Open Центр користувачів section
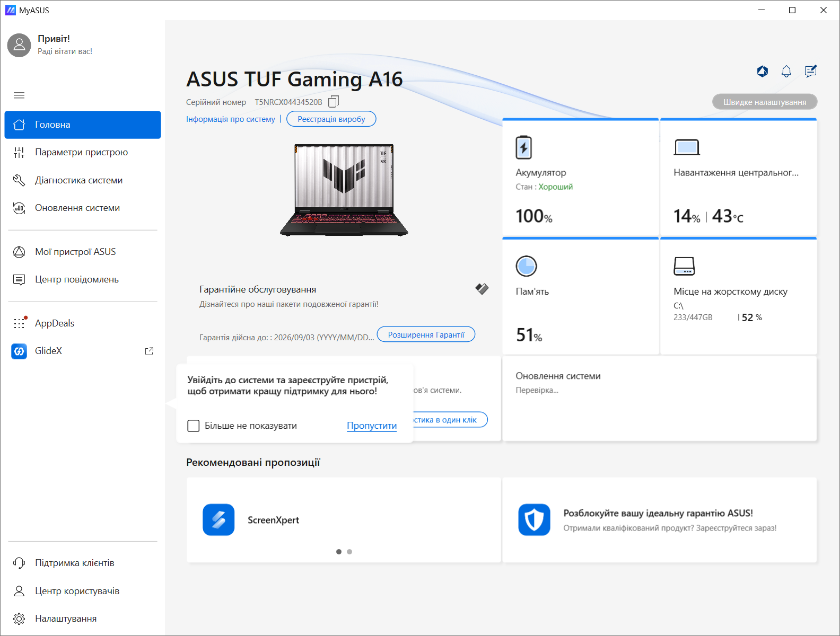 [x=83, y=591]
